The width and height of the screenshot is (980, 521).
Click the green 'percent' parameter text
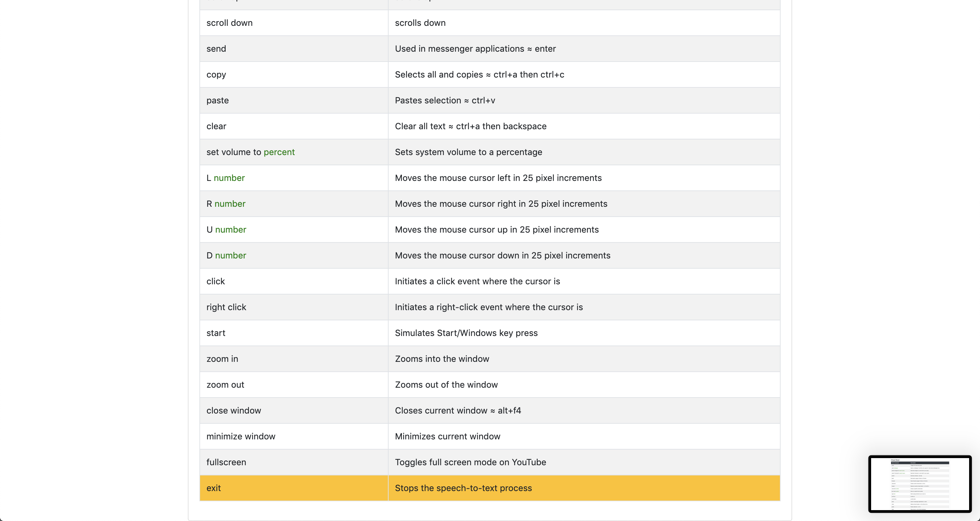tap(279, 152)
